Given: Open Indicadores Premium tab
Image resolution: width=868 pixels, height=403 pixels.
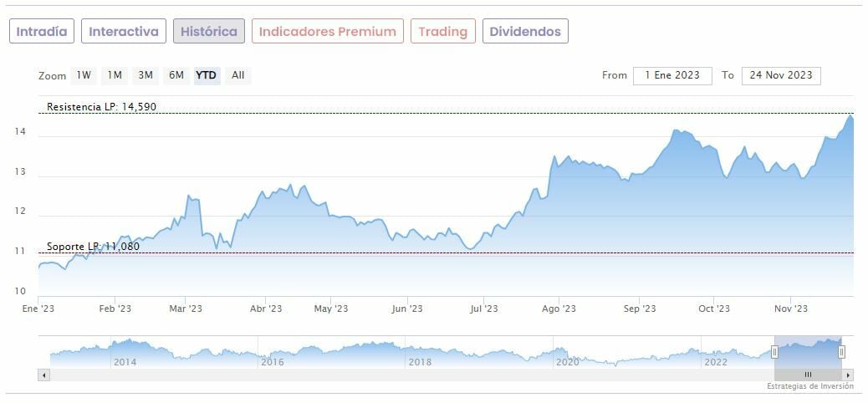Looking at the screenshot, I should click(328, 32).
